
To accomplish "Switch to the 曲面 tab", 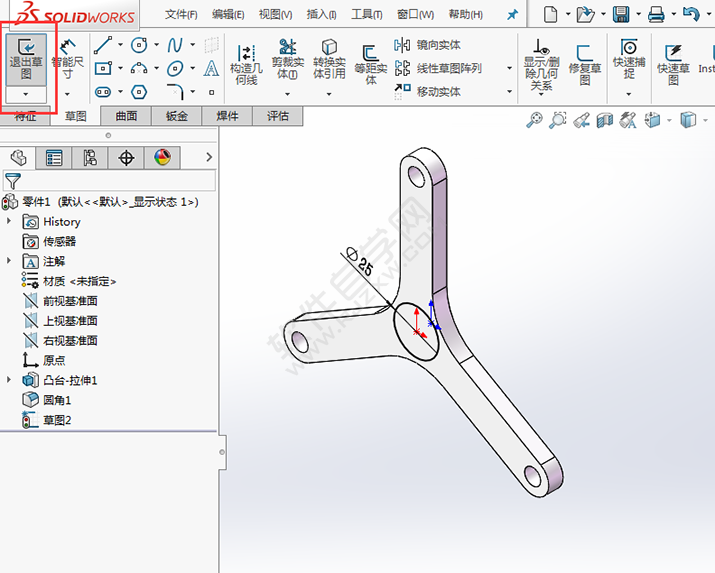I will click(x=126, y=116).
